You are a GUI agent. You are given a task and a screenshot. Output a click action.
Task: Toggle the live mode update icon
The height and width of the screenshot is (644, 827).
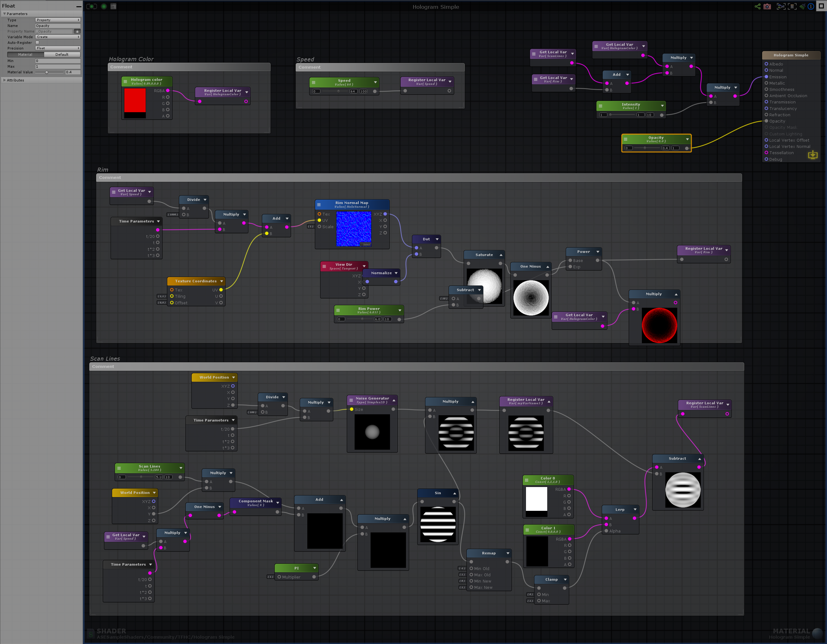92,7
